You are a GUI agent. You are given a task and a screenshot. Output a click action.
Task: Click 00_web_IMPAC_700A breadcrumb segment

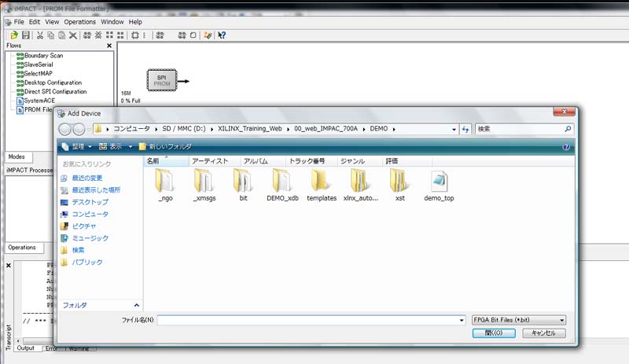[x=326, y=129]
